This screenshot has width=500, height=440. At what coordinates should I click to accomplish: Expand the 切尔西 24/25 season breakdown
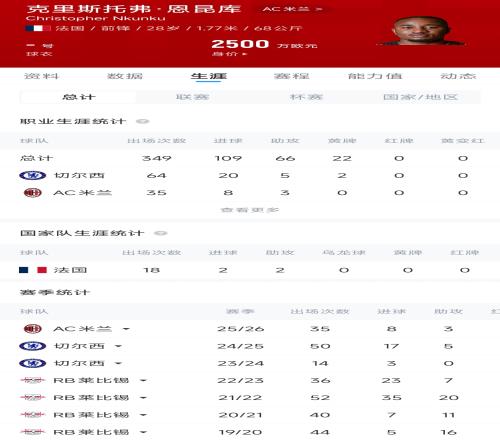click(x=118, y=346)
